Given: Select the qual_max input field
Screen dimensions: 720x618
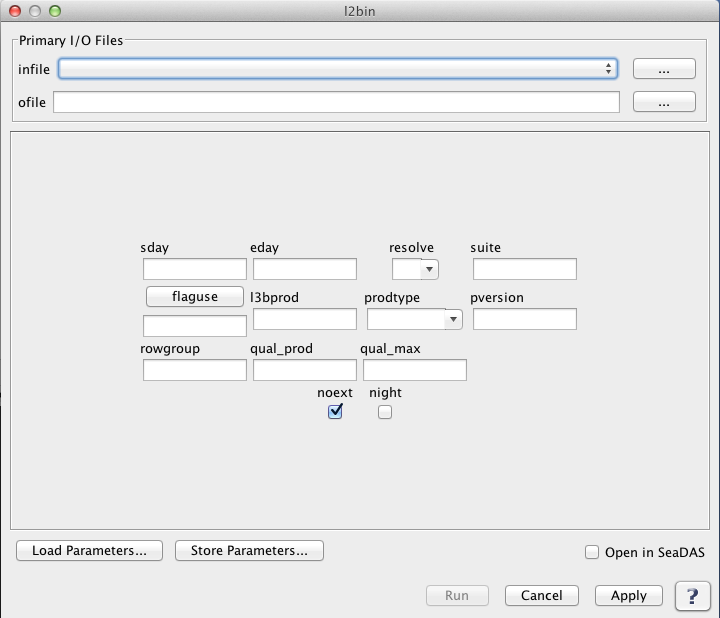Looking at the screenshot, I should click(x=415, y=370).
